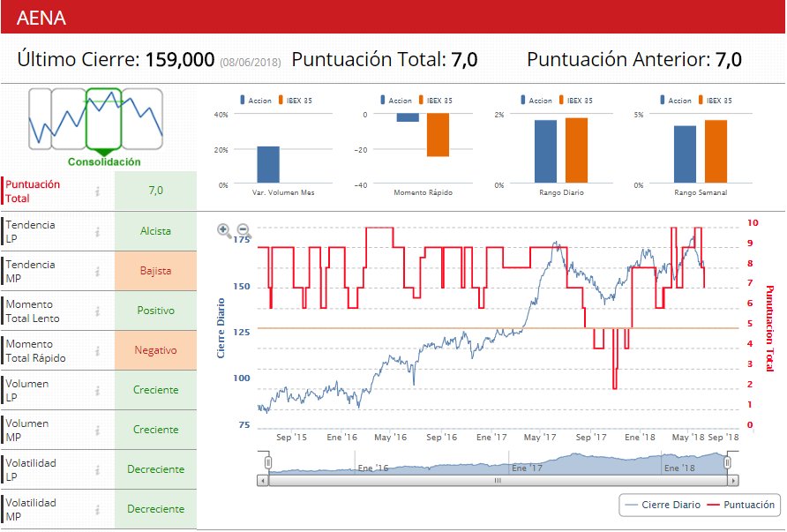This screenshot has height=532, width=787.
Task: Click the Puntuacion Total right axis title
Action: click(769, 328)
